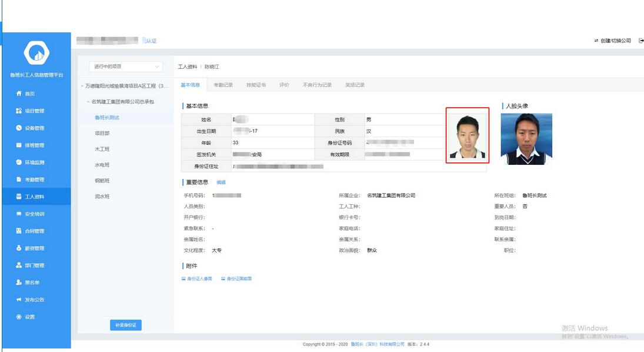Image resolution: width=644 pixels, height=352 pixels.
Task: Select the 项目管理 project management icon
Action: point(19,111)
